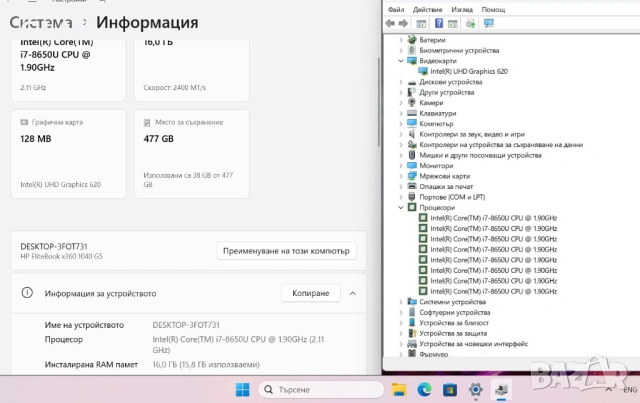Open the Windows Start button
The height and width of the screenshot is (403, 640).
tap(242, 390)
